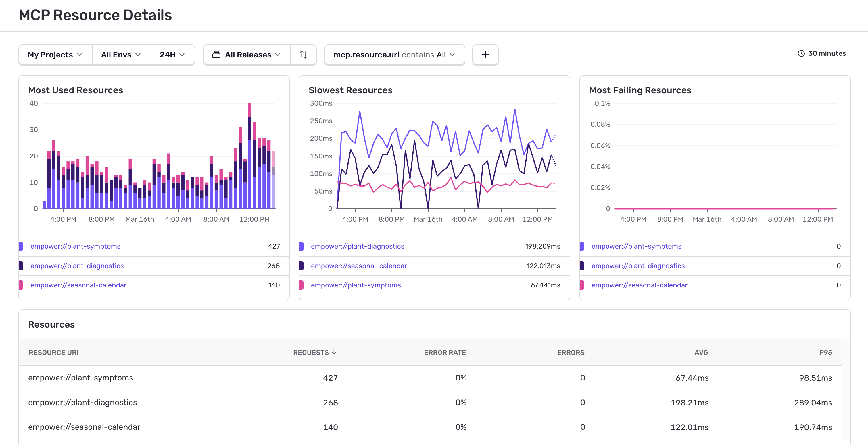Click purple swatch for plant-diagnostics in Slowest Resources
The image size is (868, 445).
coord(301,246)
